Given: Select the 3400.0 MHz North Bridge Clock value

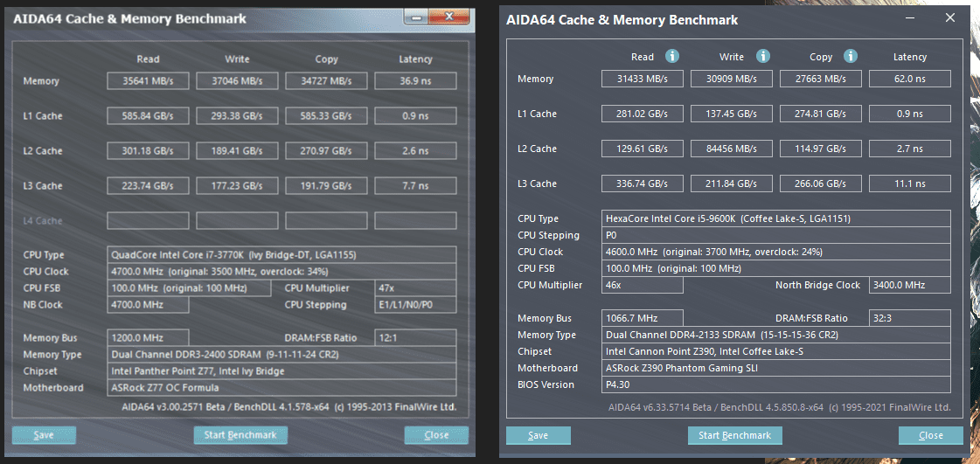Looking at the screenshot, I should tap(910, 285).
